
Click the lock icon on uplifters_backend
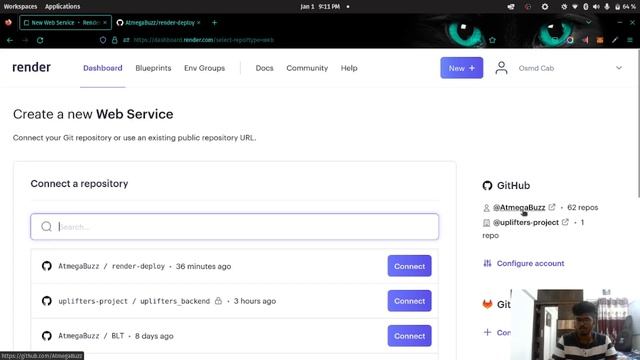click(218, 301)
